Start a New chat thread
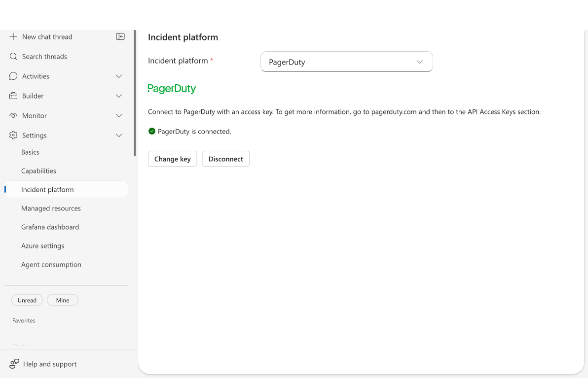 coord(47,36)
